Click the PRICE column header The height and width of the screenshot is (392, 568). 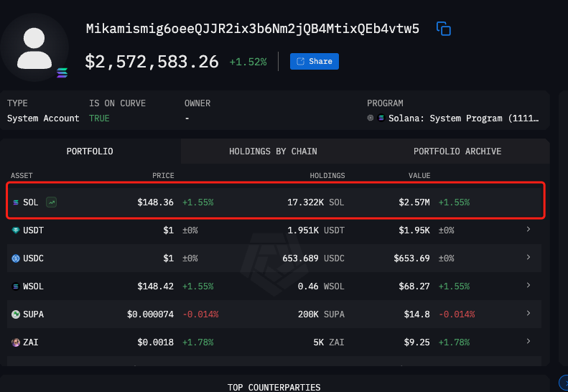(163, 175)
